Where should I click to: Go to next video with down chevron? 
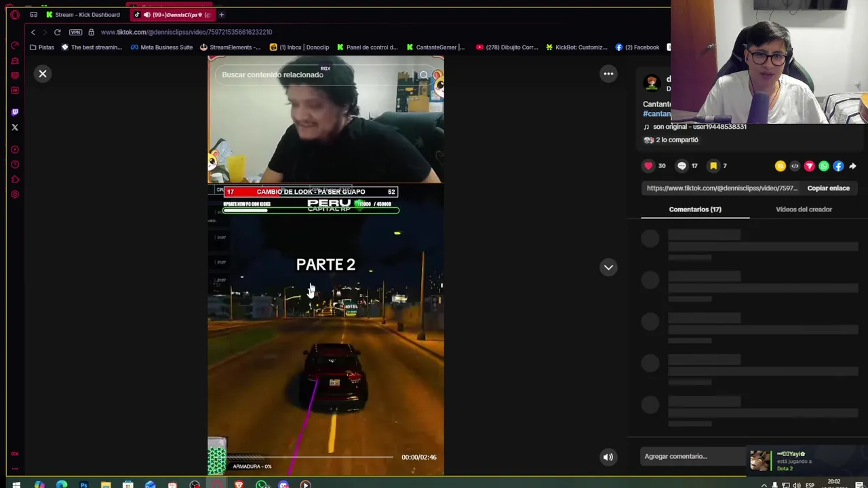608,267
